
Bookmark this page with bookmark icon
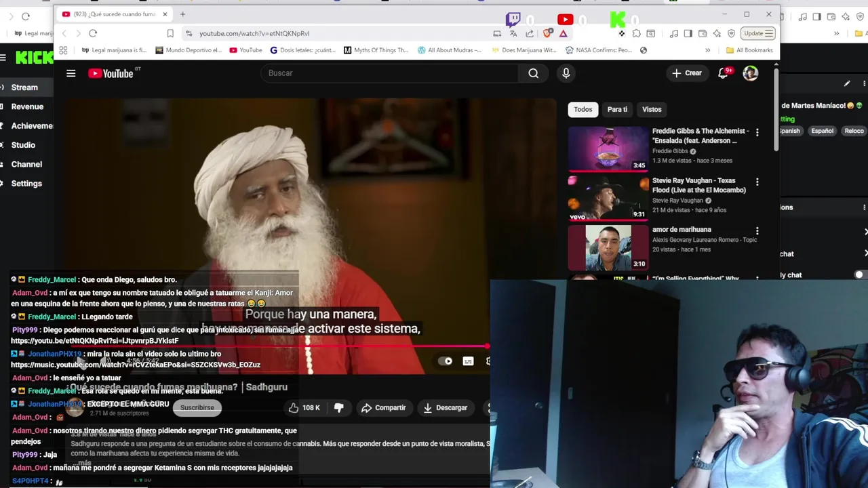click(170, 33)
